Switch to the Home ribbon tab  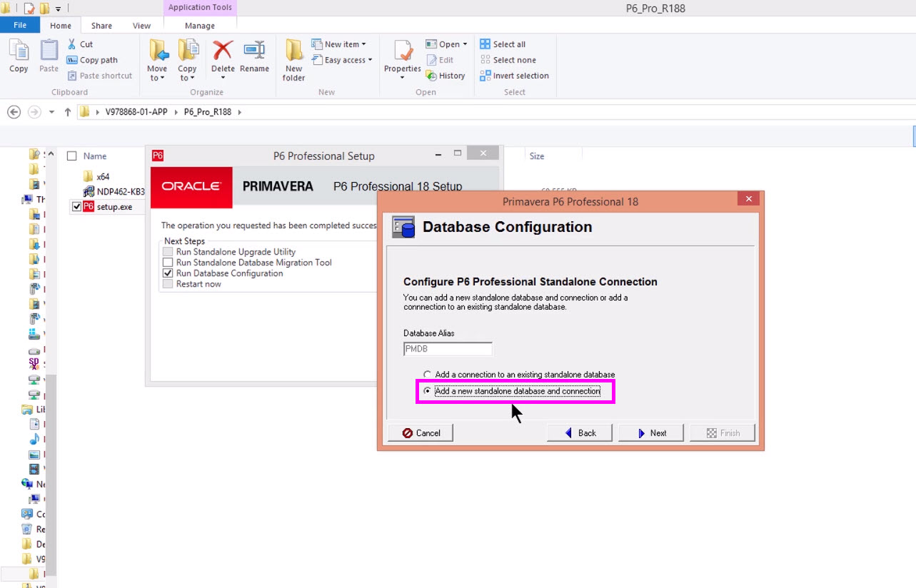point(61,26)
